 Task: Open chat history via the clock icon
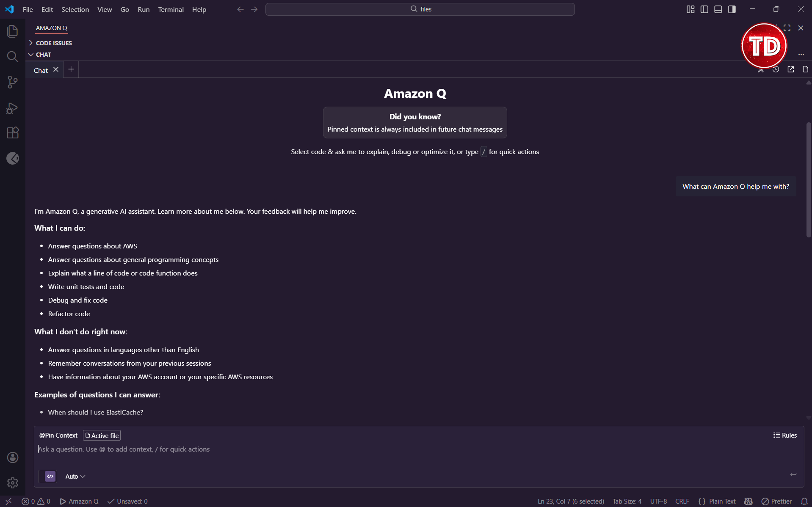(x=776, y=69)
